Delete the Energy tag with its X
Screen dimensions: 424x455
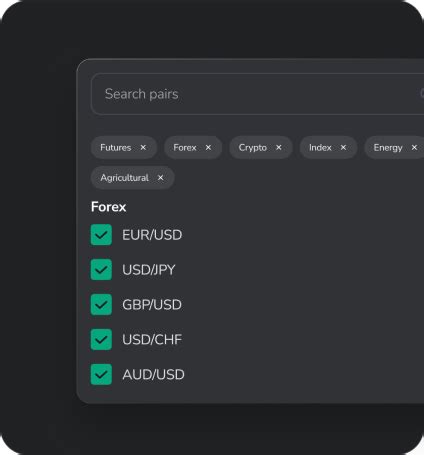point(414,147)
